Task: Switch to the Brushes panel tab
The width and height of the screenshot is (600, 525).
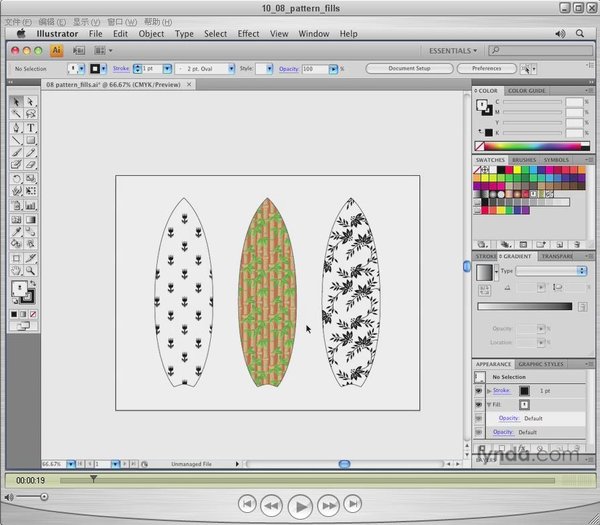Action: [x=524, y=160]
